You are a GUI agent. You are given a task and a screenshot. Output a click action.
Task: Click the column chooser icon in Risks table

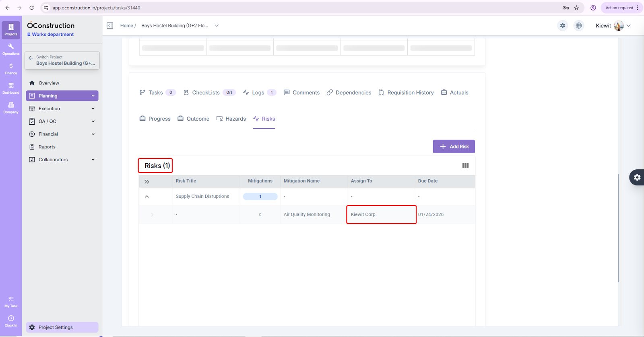click(x=465, y=166)
